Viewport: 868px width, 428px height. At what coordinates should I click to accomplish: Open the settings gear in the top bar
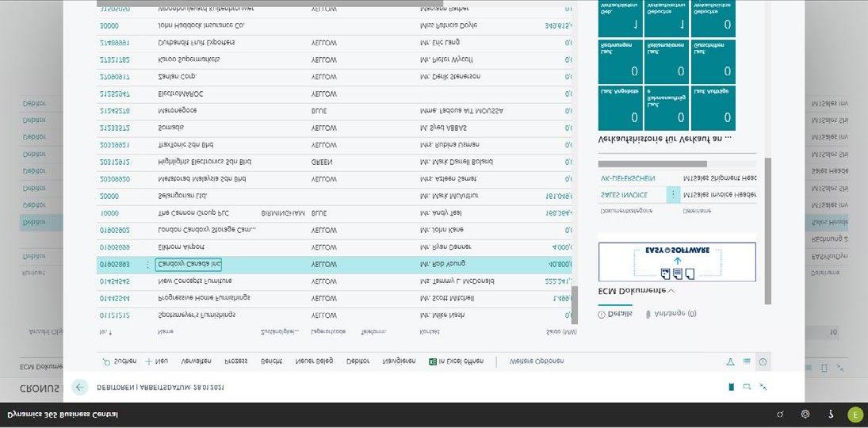click(x=805, y=415)
